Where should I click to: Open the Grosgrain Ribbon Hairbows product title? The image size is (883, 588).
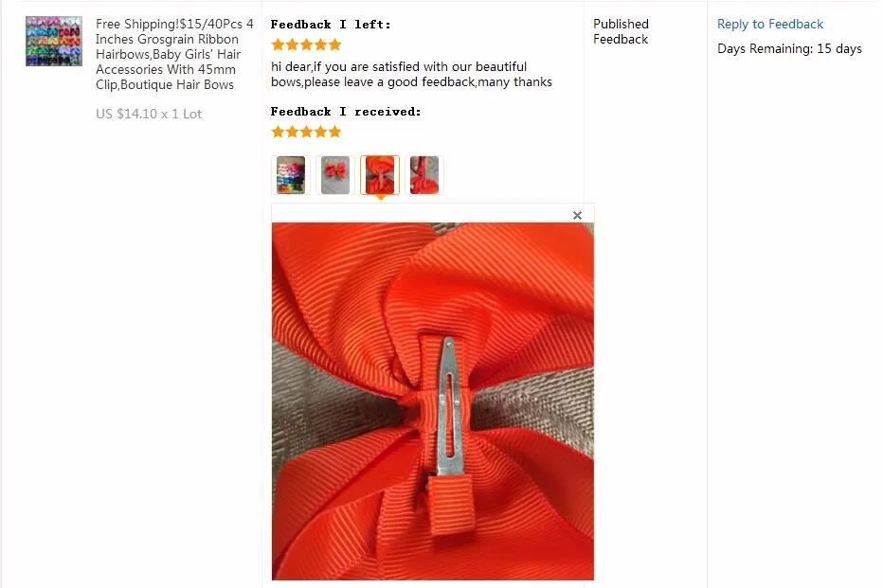[x=174, y=54]
